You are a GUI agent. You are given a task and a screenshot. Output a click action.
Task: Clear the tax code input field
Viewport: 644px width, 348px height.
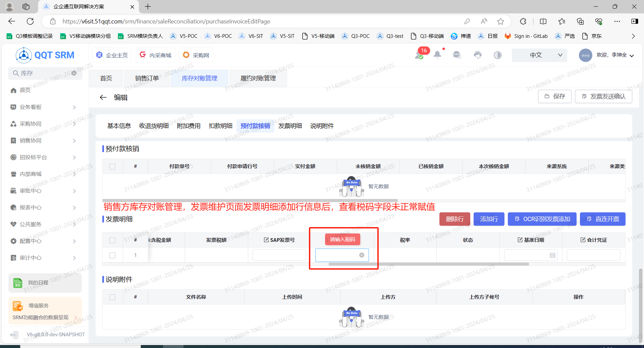[362, 255]
